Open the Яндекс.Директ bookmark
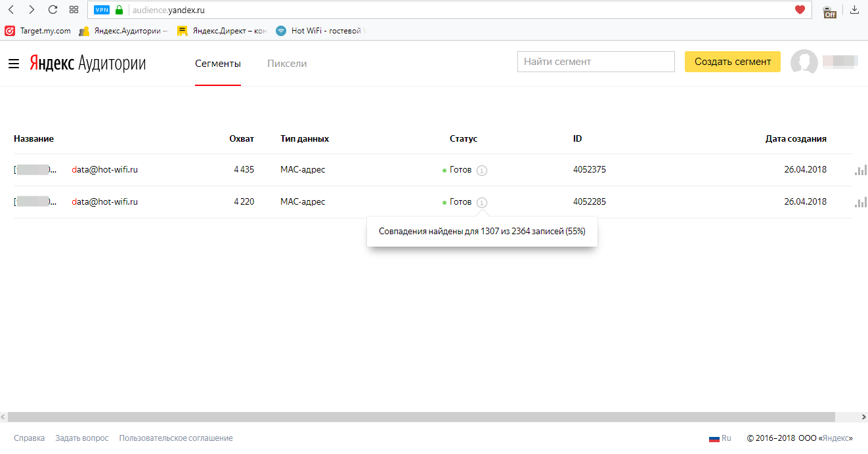 pos(222,31)
